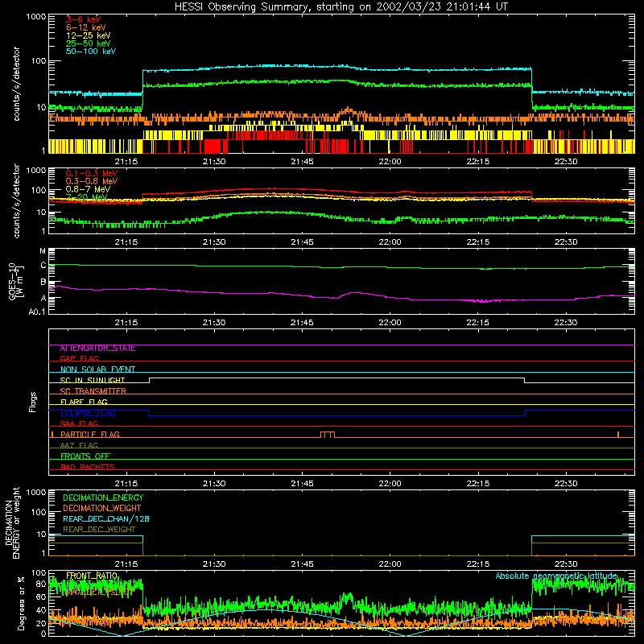Image resolution: width=644 pixels, height=644 pixels.
Task: Click 22:15 tick under the MeV panel
Action: [477, 242]
